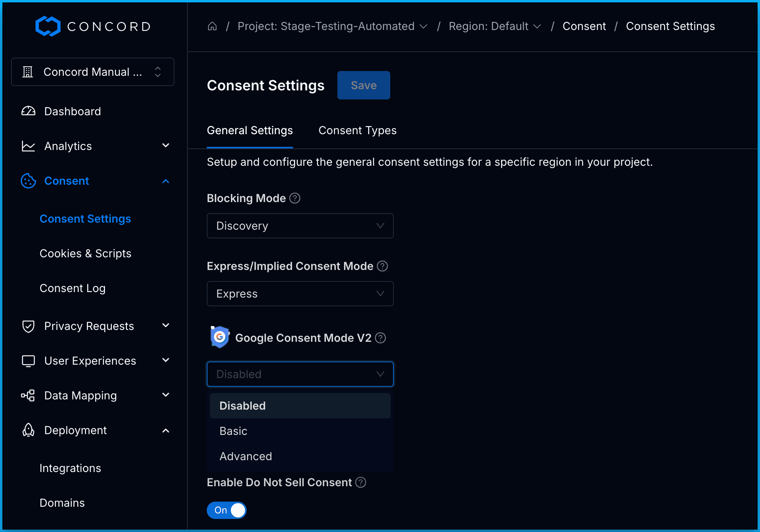
Task: Open the Blocking Mode Discovery dropdown
Action: click(x=300, y=226)
